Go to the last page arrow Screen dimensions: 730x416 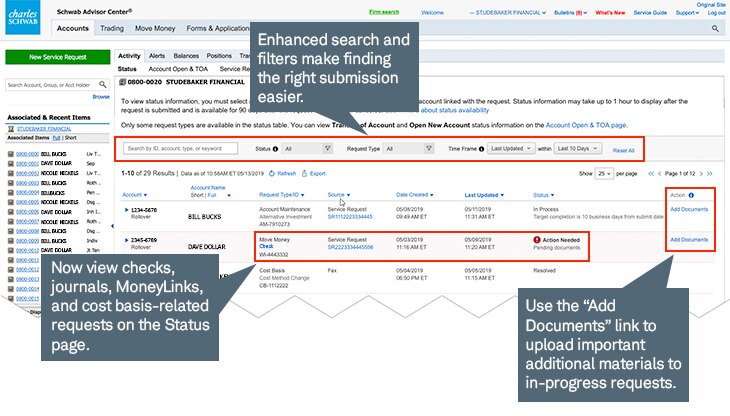pyautogui.click(x=710, y=174)
